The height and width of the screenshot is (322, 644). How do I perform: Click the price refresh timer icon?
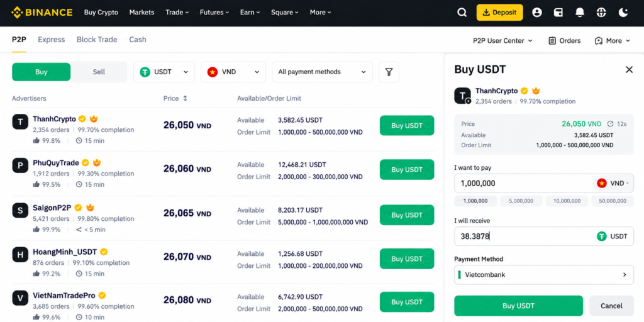click(x=610, y=124)
